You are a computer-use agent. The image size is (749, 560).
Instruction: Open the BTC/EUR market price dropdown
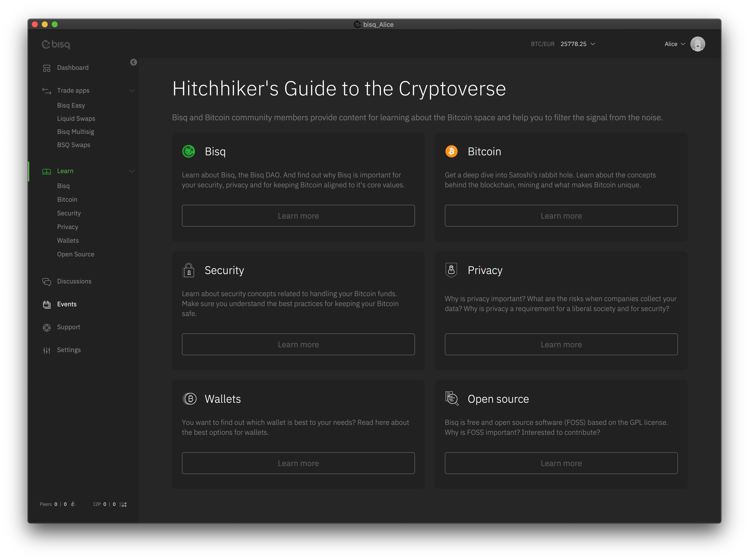tap(593, 44)
